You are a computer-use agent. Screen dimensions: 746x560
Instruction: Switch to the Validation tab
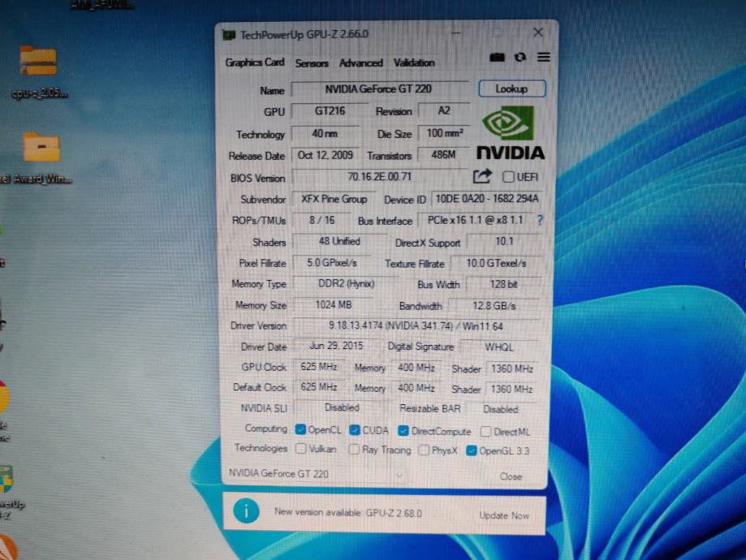point(414,62)
